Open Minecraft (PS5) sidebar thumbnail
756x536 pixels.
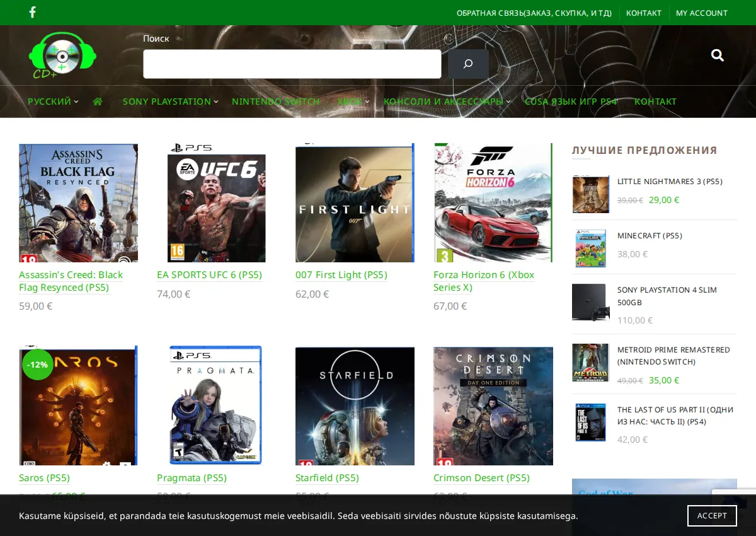tap(590, 248)
